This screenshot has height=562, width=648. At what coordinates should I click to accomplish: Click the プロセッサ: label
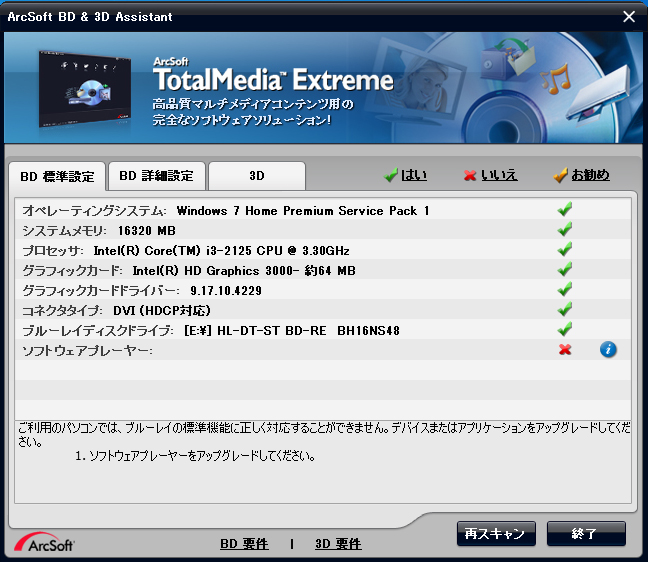53,251
